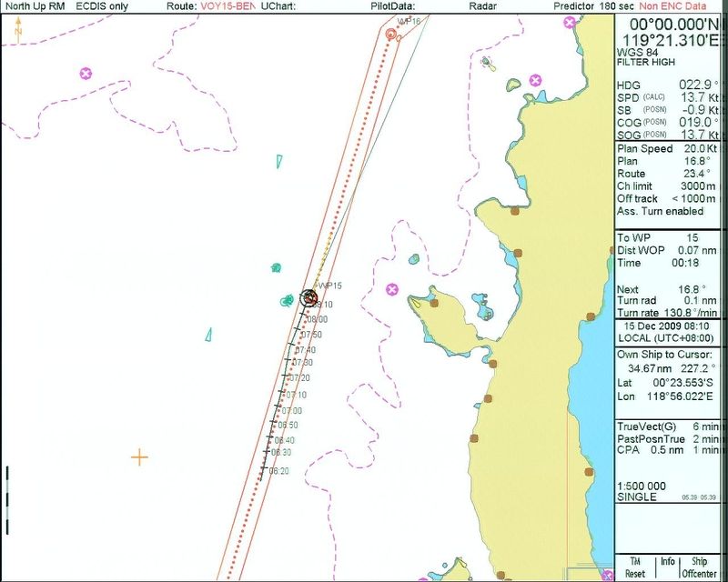Open the Radar menu item
Viewport: 728px width, 582px height.
pyautogui.click(x=482, y=5)
